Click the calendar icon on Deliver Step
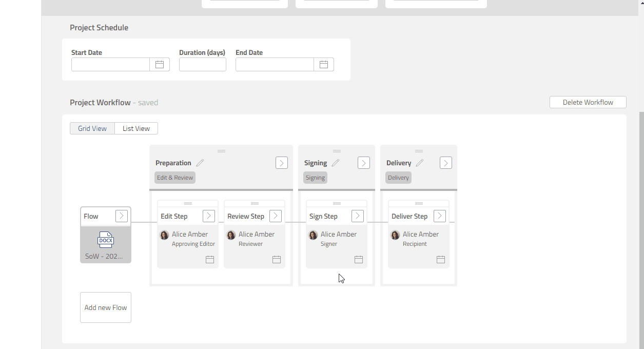 pos(441,260)
